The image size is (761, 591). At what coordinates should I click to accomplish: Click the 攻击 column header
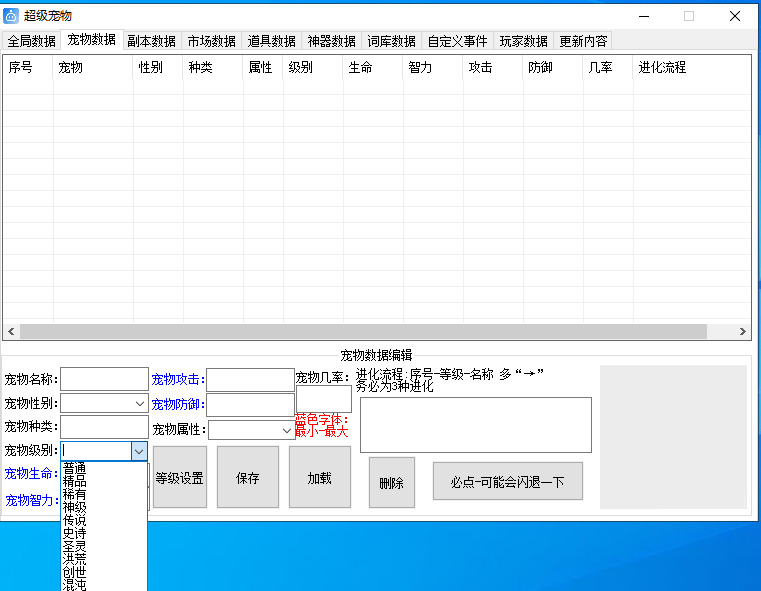[493, 67]
